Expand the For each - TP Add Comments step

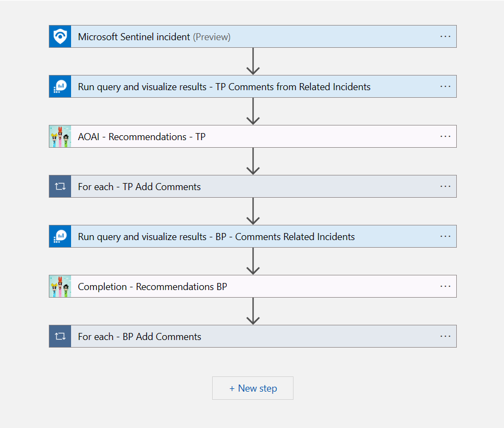[x=139, y=187]
